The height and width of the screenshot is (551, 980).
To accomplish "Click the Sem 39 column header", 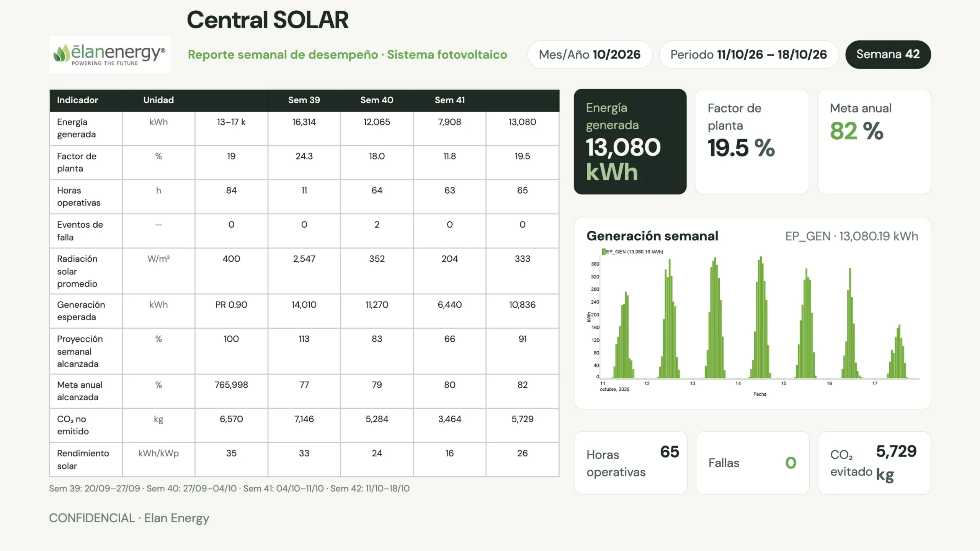I will [x=304, y=100].
